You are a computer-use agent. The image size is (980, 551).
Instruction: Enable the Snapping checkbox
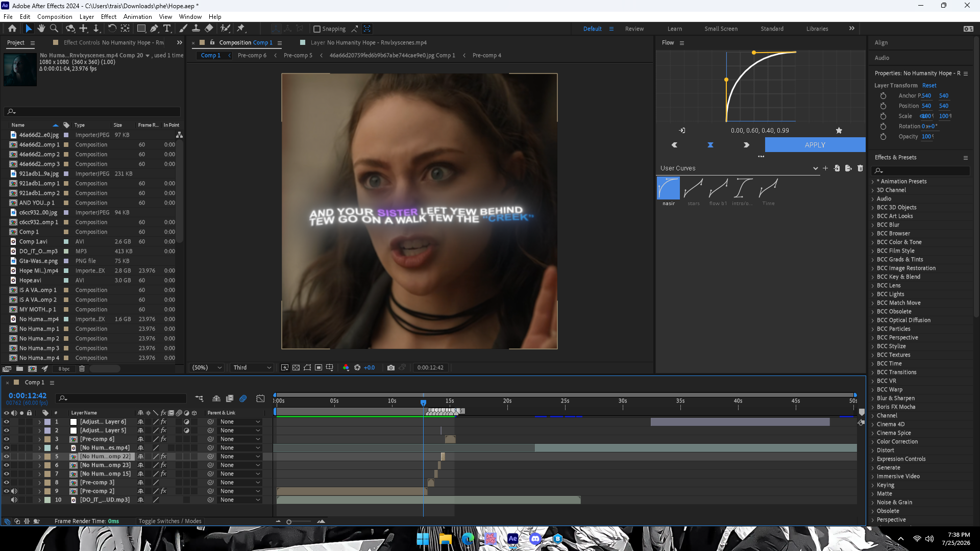[316, 29]
